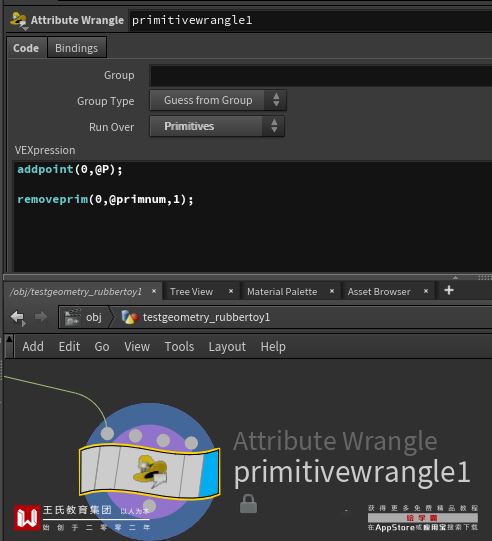The image size is (492, 541).
Task: Click the primitivewrangle1 node name label
Action: (352, 472)
